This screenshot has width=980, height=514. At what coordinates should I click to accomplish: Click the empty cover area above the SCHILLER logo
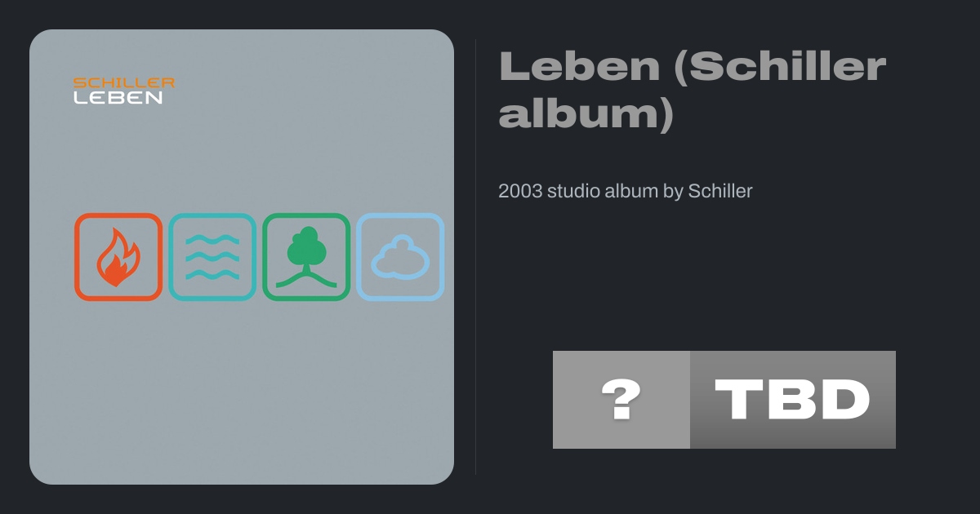tap(241, 53)
